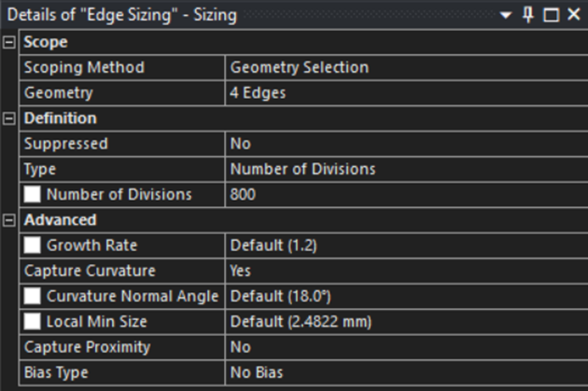This screenshot has height=391, width=588.
Task: Check the Curvature Normal Angle checkbox
Action: point(33,297)
